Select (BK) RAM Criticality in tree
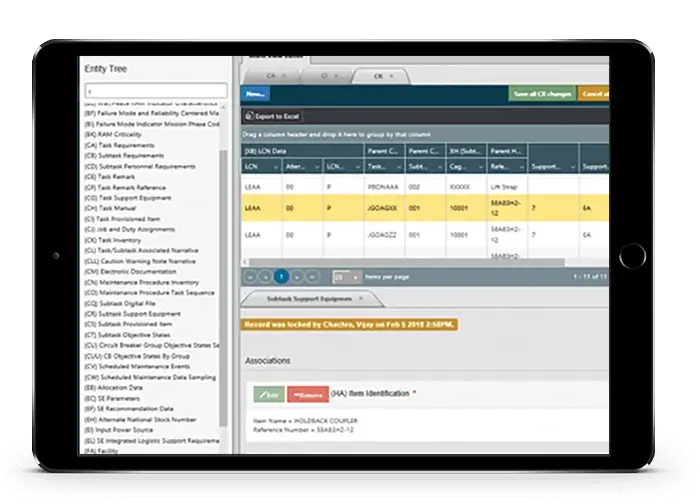 coord(112,134)
